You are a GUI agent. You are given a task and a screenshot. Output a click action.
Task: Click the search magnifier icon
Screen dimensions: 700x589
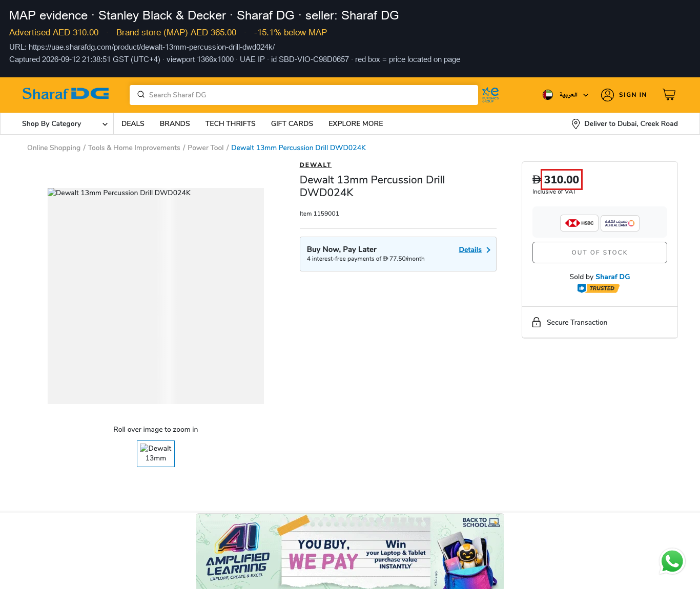(x=141, y=95)
